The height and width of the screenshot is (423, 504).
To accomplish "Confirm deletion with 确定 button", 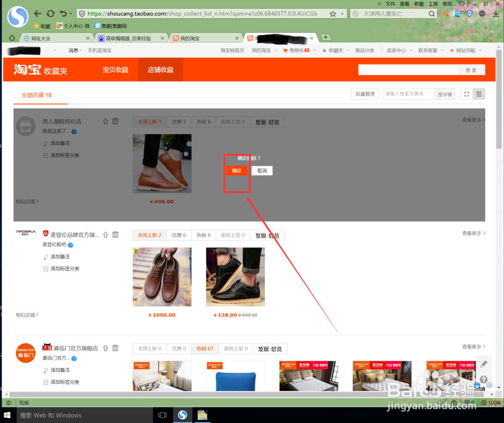I will click(x=236, y=171).
